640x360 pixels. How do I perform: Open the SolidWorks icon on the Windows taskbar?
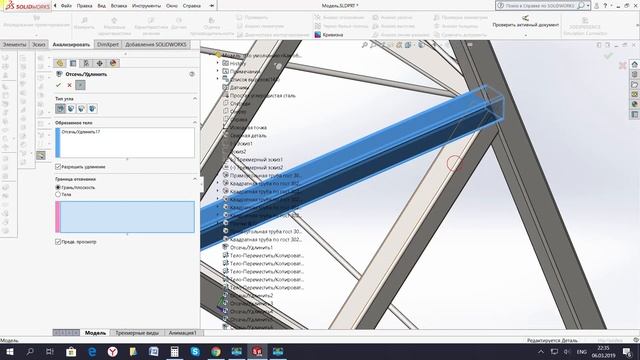click(257, 351)
